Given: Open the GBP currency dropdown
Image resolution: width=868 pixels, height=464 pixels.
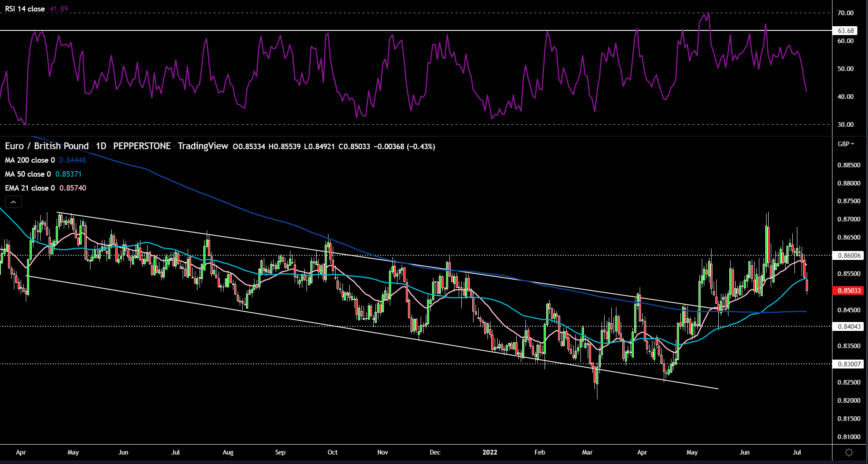Looking at the screenshot, I should (846, 144).
